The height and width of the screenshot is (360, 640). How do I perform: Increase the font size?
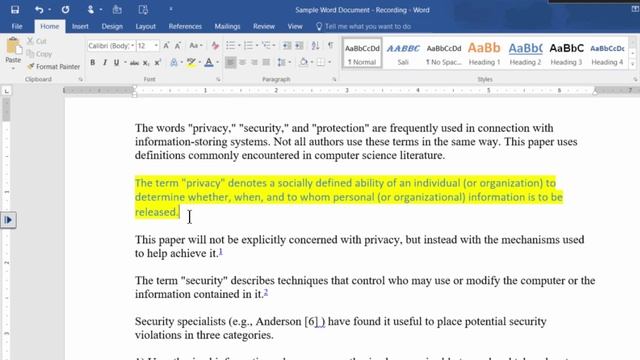click(x=166, y=46)
